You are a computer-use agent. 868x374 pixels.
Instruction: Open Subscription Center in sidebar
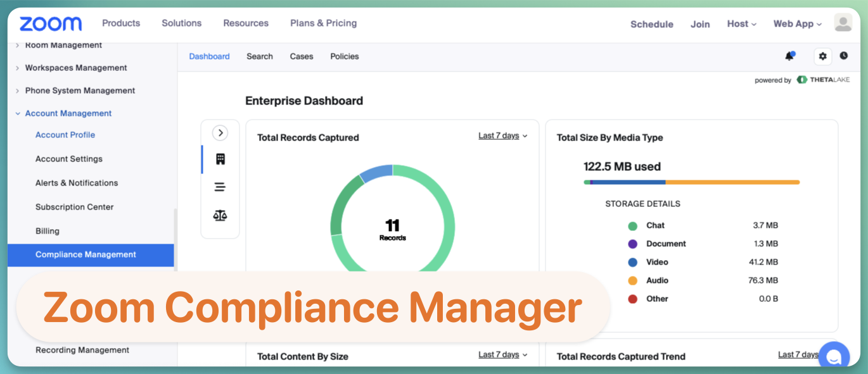pos(75,207)
